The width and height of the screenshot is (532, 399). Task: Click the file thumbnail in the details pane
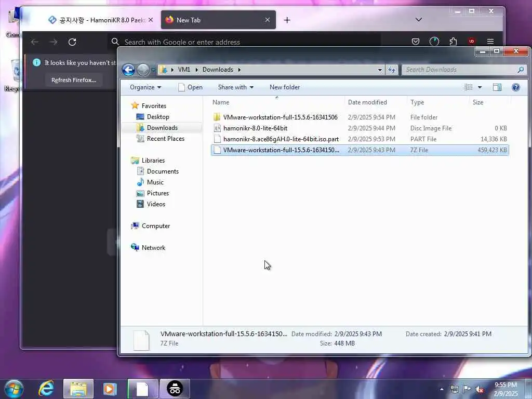(x=141, y=340)
